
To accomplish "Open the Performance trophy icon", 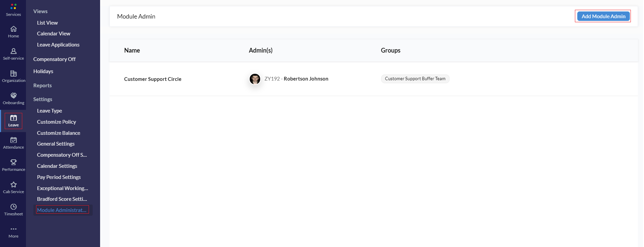I will pos(13,162).
